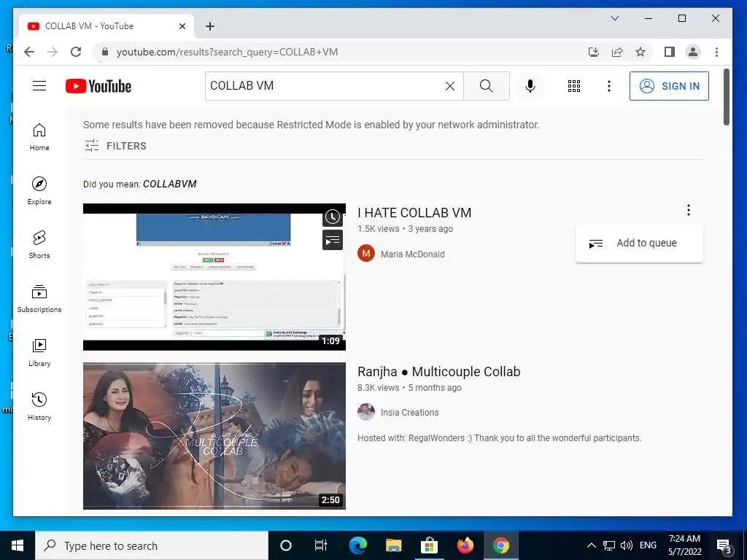Screen dimensions: 747x560
Task: Open Library in the sidebar
Action: (x=39, y=353)
